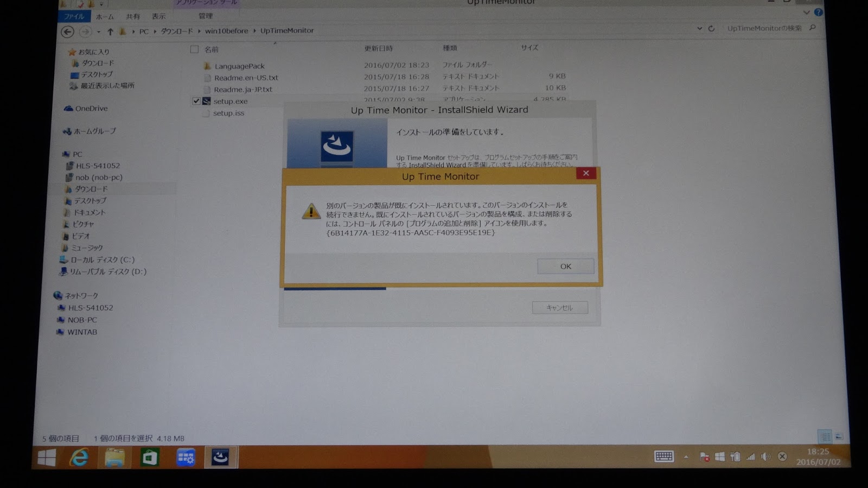Switch to details view icon in status bar

[825, 436]
